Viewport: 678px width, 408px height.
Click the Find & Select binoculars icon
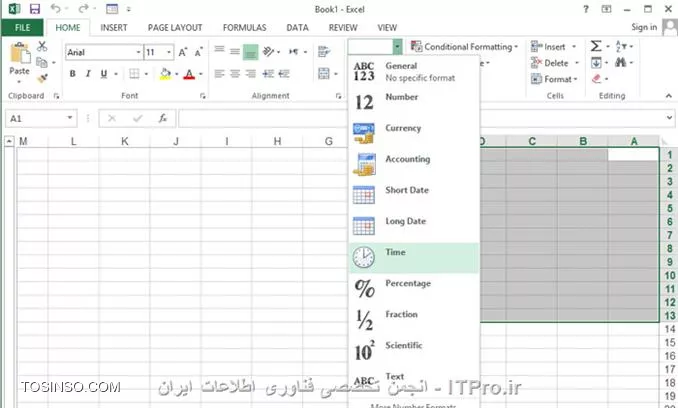tap(620, 63)
